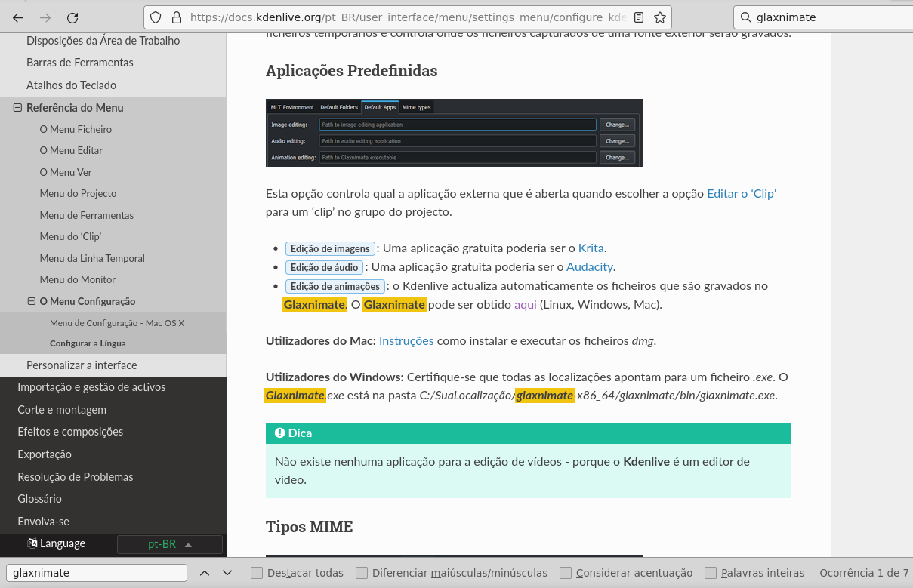Reload the current page
Screen dimensions: 913x588
pos(72,17)
